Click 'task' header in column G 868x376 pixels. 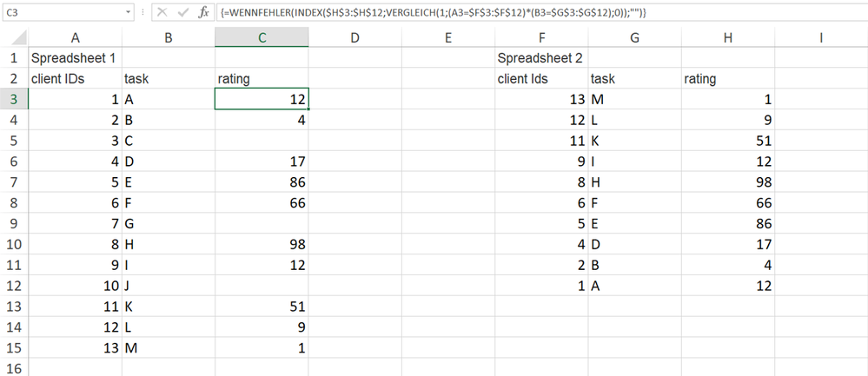coord(635,79)
